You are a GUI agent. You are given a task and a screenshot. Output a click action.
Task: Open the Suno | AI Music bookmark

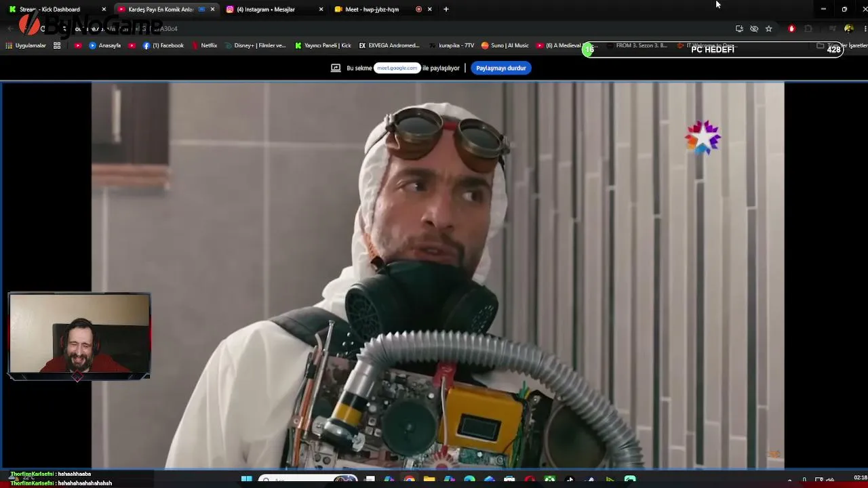505,45
